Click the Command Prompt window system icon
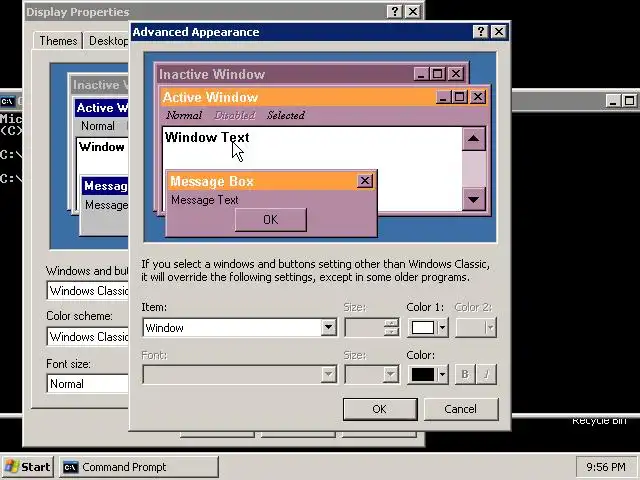Screen dimensions: 640x480 [7, 101]
